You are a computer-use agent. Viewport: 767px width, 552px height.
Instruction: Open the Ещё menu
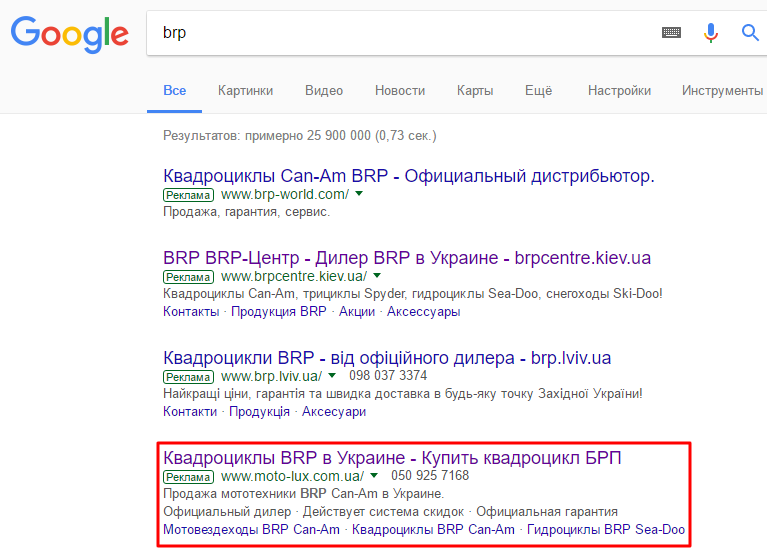(x=539, y=91)
